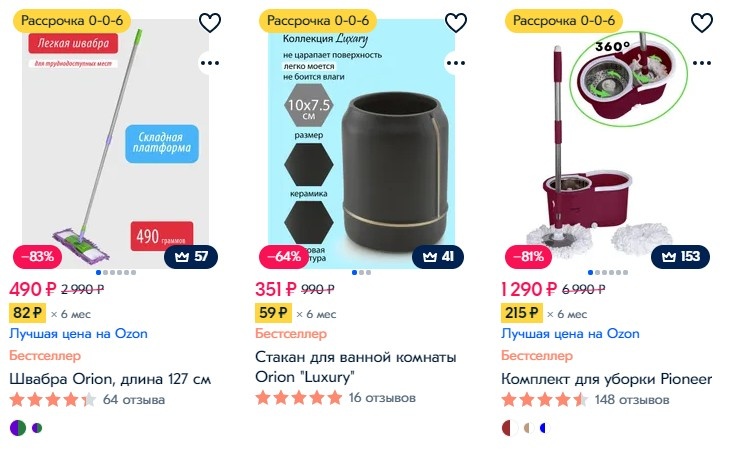Click Рассрочка 0-0-6 label on Pioneer card
This screenshot has height=458, width=741.
click(x=564, y=21)
